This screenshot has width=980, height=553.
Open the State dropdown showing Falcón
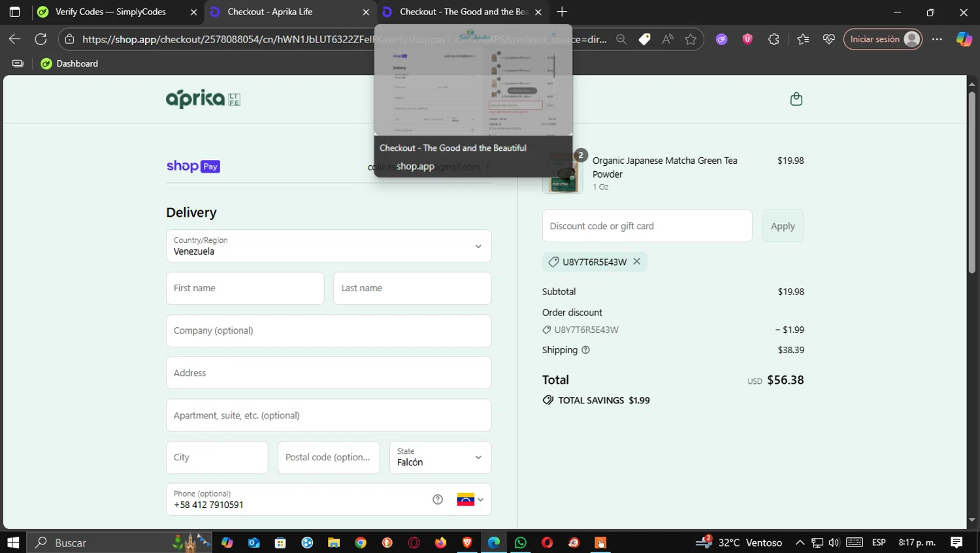click(440, 457)
